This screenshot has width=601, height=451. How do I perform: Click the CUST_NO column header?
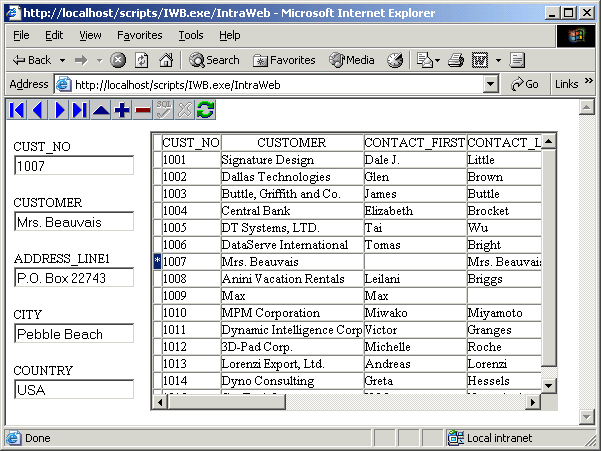click(x=191, y=143)
